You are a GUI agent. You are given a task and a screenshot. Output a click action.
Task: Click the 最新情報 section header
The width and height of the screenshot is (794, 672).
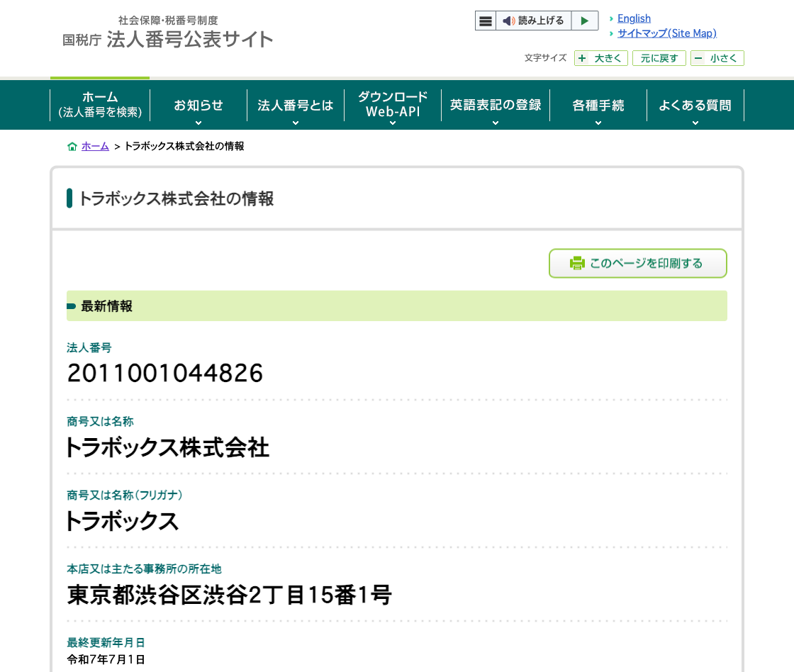(397, 306)
